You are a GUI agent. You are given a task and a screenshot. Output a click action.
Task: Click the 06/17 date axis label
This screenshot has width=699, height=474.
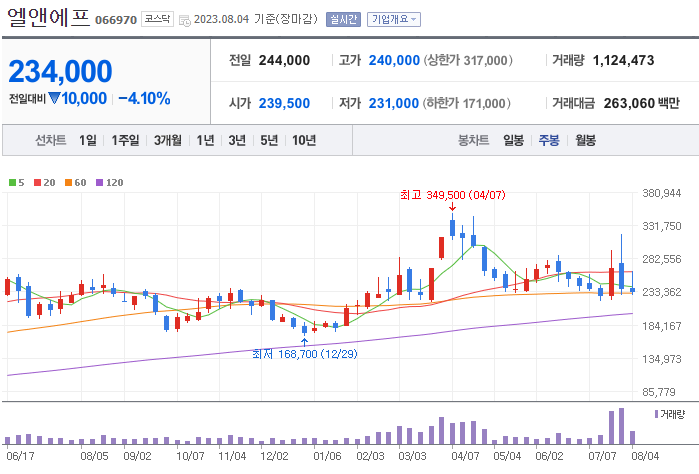coord(21,456)
